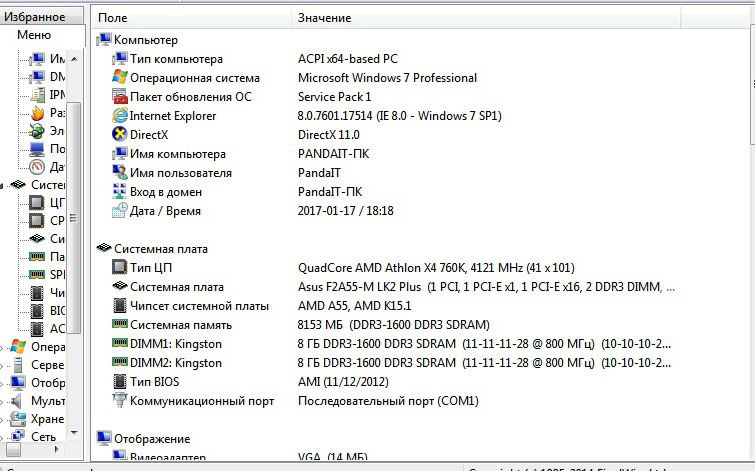This screenshot has height=471, width=755.
Task: Open the Microsoft Windows 7 Professional value link
Action: (387, 78)
